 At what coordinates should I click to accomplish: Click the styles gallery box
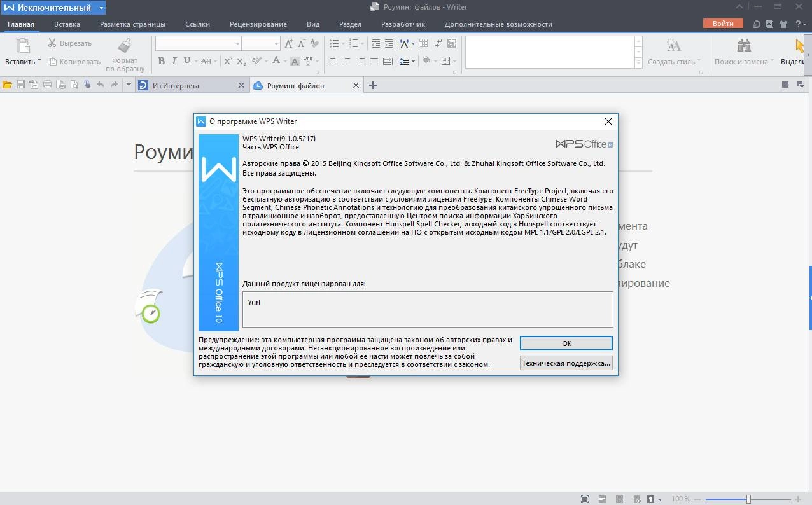point(550,52)
